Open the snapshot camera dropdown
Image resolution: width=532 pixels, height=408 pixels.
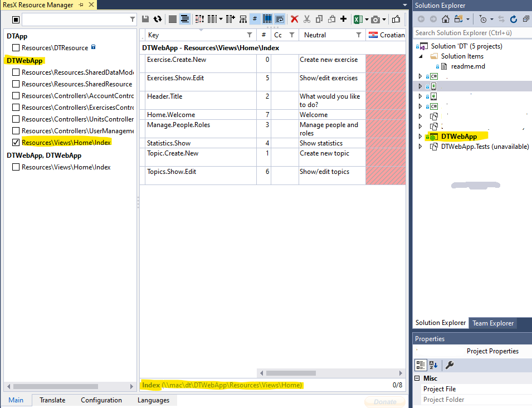[383, 18]
